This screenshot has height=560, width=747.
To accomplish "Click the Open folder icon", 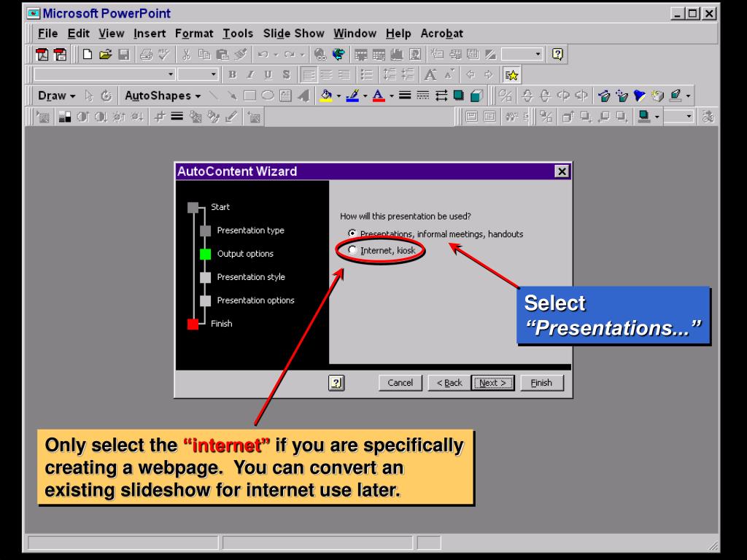I will tap(105, 54).
